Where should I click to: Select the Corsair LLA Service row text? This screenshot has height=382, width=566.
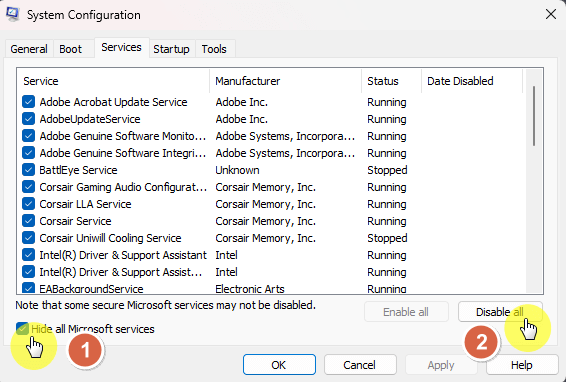point(85,204)
